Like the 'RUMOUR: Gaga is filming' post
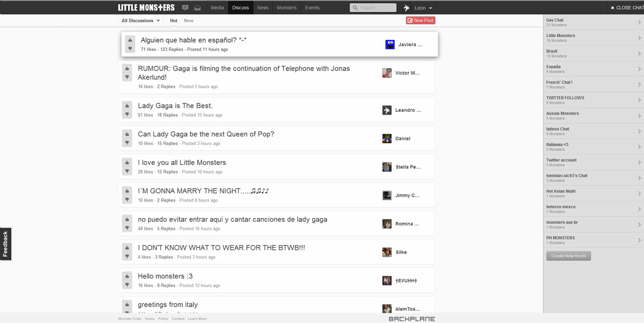The image size is (644, 323). tap(127, 69)
